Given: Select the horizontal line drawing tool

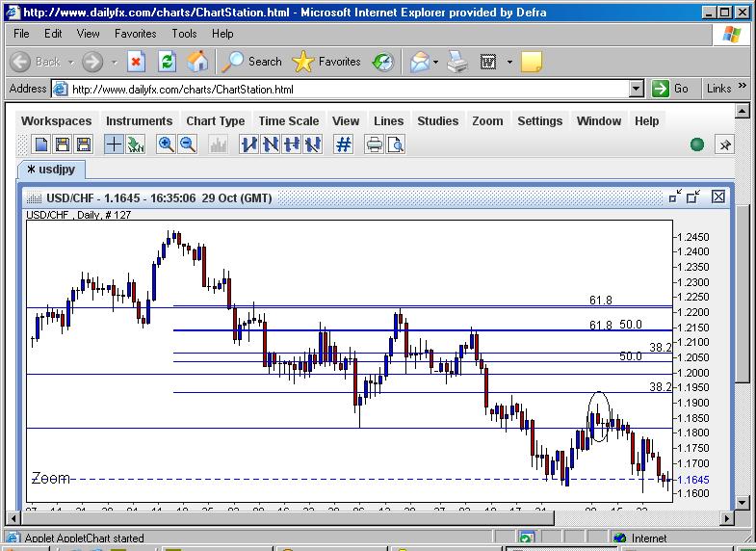Looking at the screenshot, I should (x=292, y=144).
